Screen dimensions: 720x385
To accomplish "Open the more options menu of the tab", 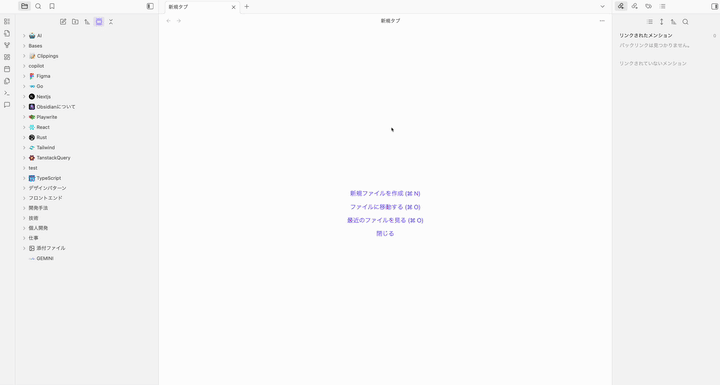I will click(x=602, y=21).
